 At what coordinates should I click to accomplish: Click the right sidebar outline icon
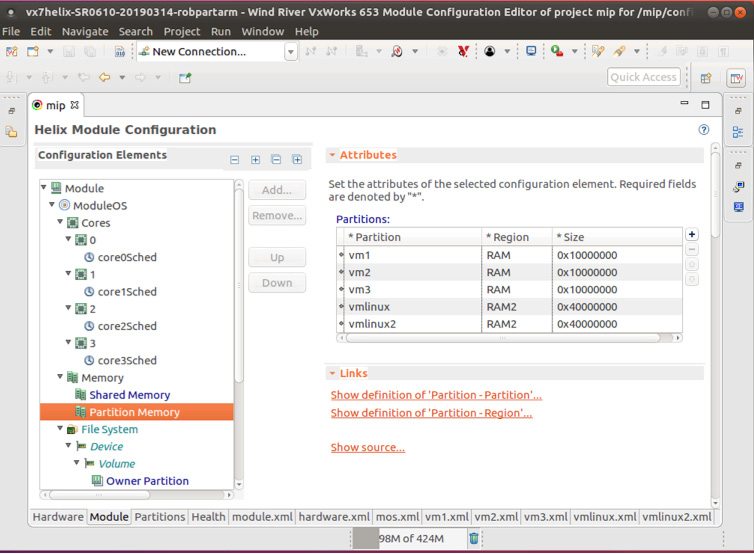pos(738,132)
